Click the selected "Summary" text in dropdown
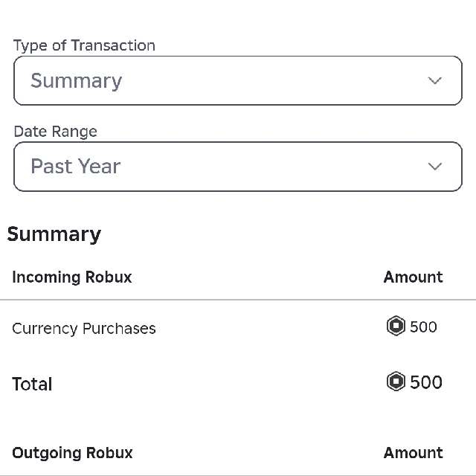The image size is (476, 476). [76, 81]
